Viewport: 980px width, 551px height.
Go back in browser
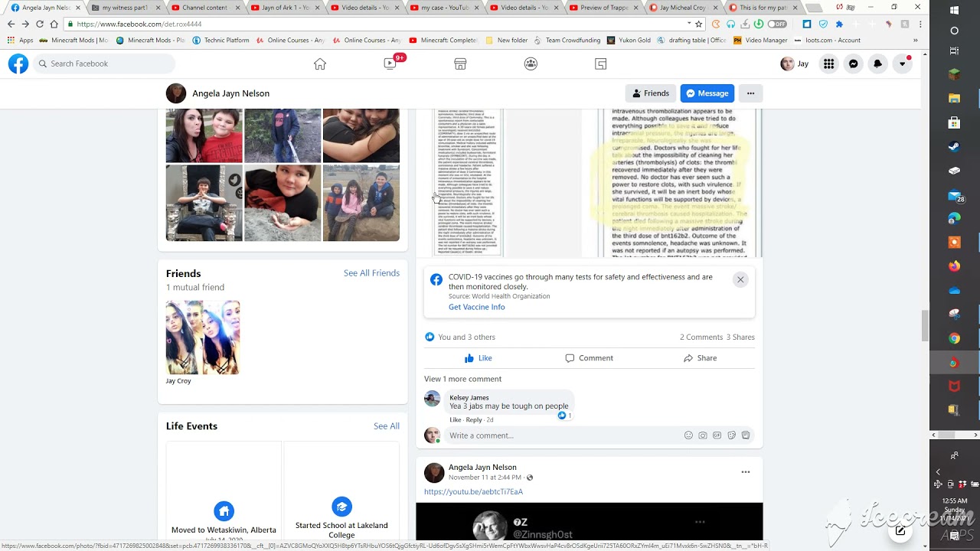click(x=11, y=24)
